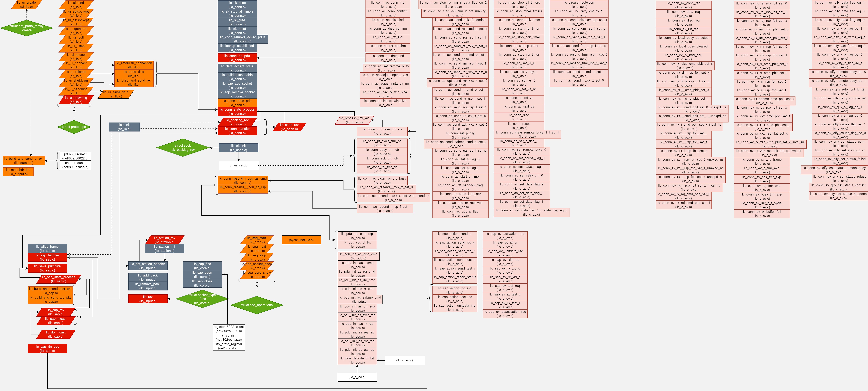Select the snap_request box

pos(75,165)
